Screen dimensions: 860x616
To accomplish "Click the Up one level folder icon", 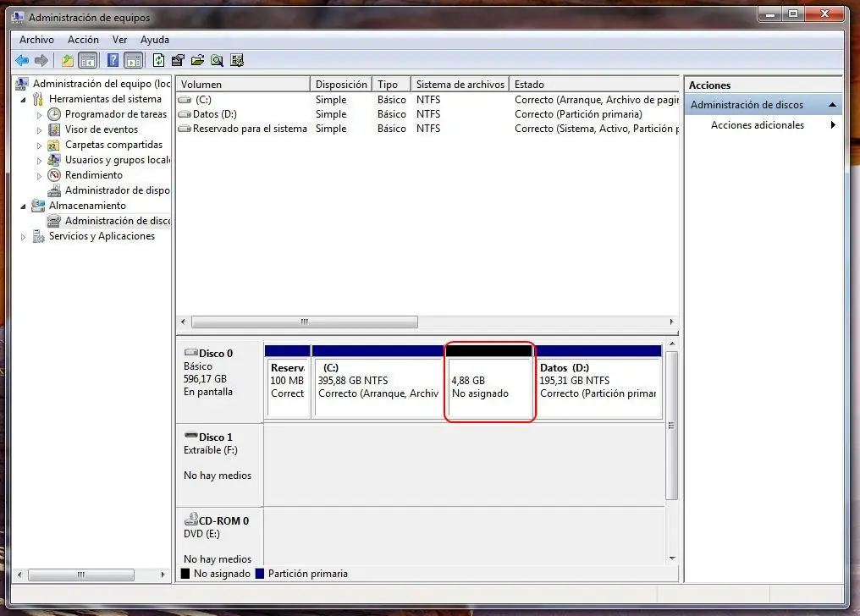I will click(x=68, y=60).
